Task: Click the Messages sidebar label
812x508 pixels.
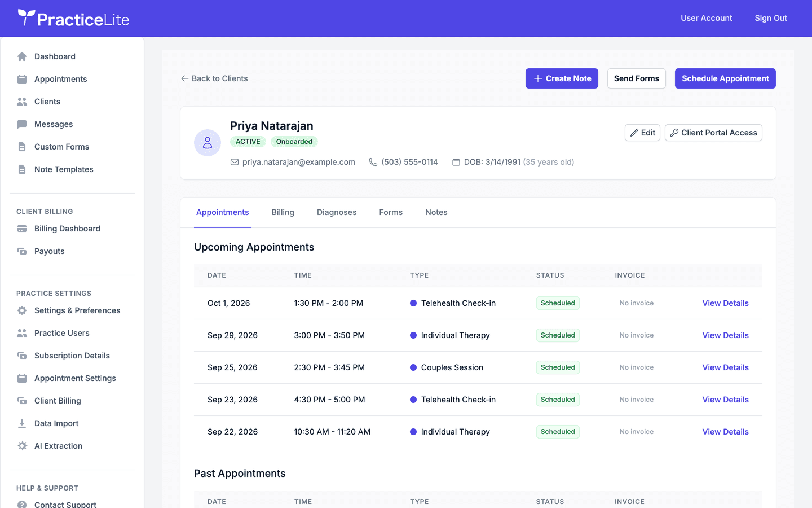Action: 54,124
